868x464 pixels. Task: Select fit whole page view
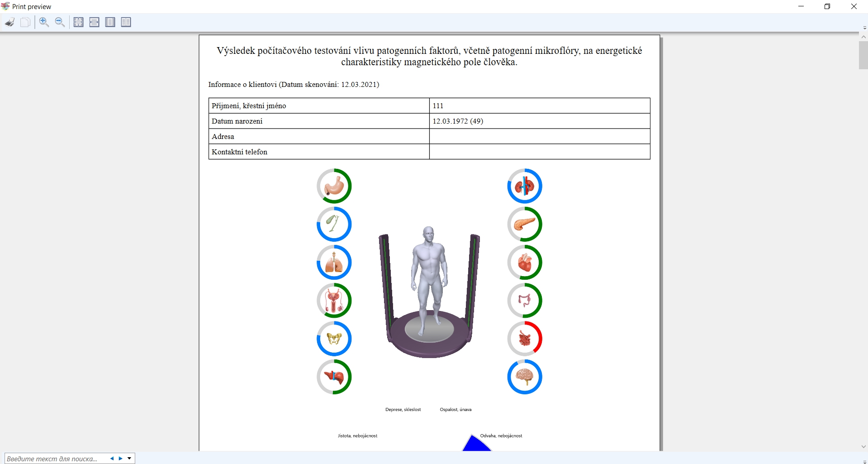(x=78, y=22)
